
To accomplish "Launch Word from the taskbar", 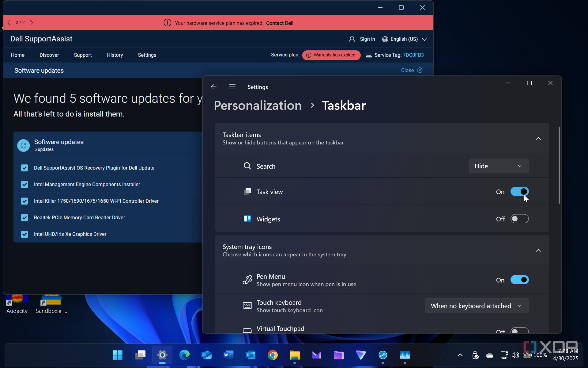I will click(x=228, y=355).
